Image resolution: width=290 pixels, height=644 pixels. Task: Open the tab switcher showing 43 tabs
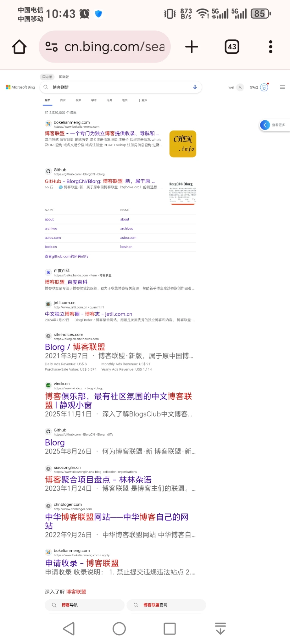(x=232, y=47)
